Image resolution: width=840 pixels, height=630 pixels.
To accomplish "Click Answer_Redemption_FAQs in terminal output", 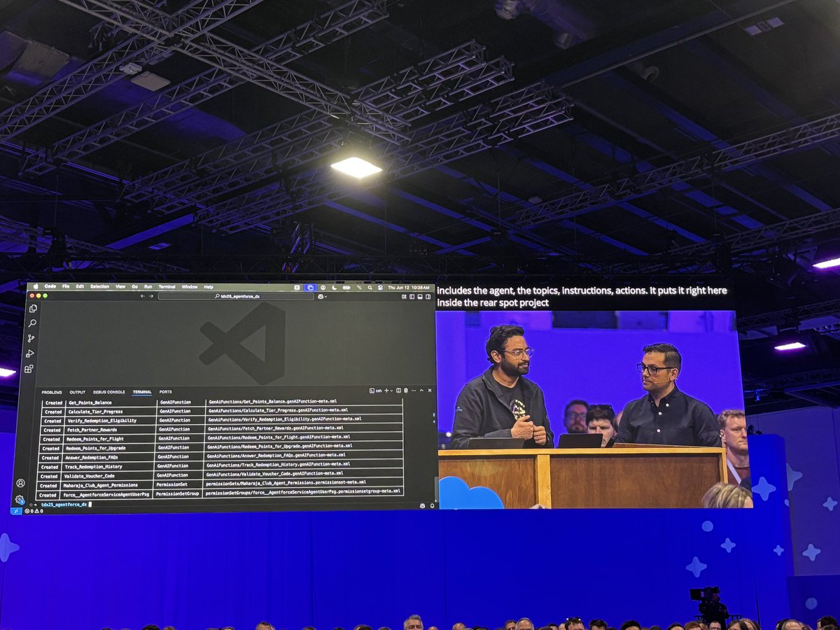I will 91,457.
